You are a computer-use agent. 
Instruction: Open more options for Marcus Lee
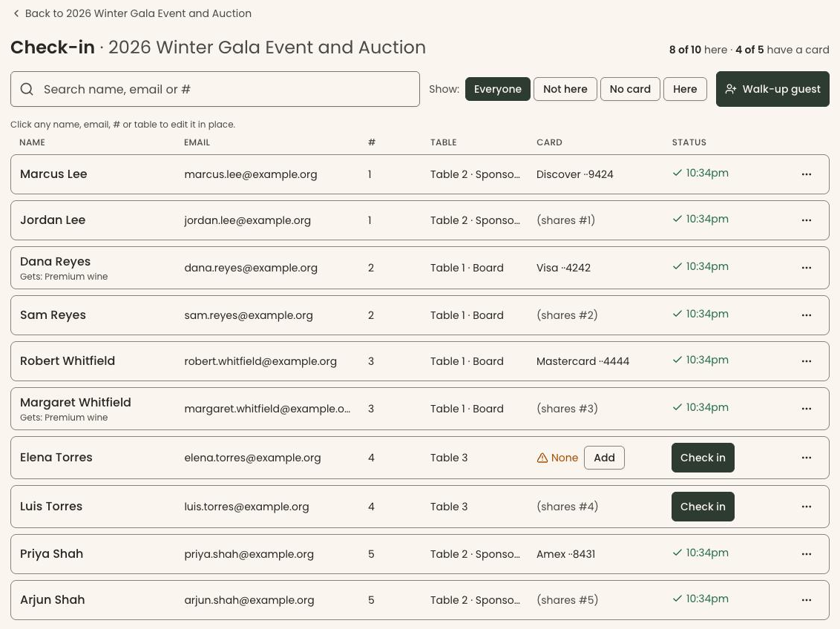(x=807, y=174)
